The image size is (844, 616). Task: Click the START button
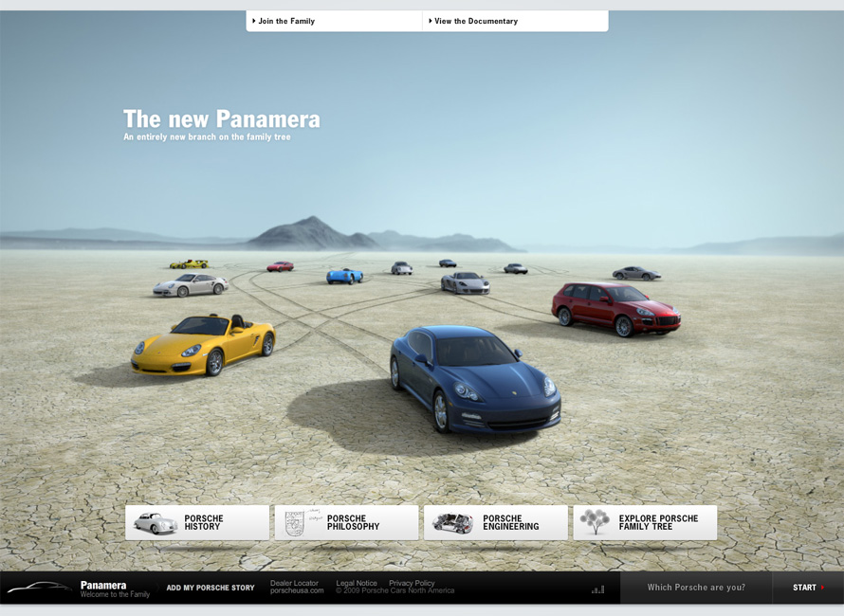tap(809, 588)
